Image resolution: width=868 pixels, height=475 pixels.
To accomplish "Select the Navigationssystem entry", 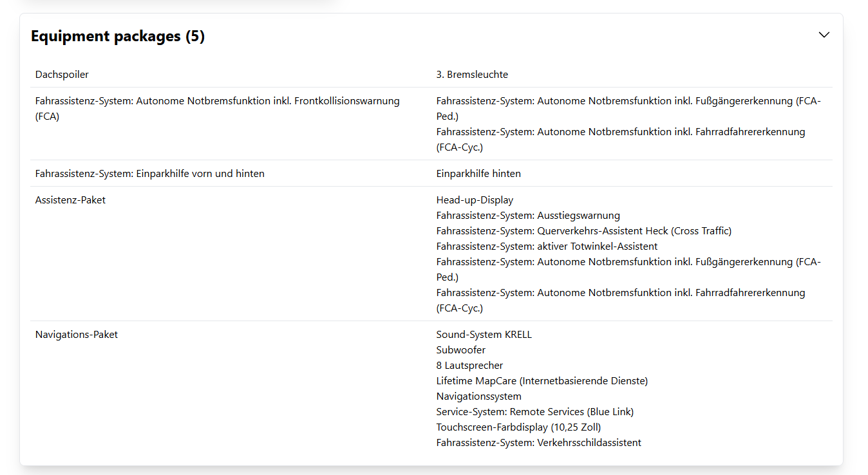I will (478, 396).
